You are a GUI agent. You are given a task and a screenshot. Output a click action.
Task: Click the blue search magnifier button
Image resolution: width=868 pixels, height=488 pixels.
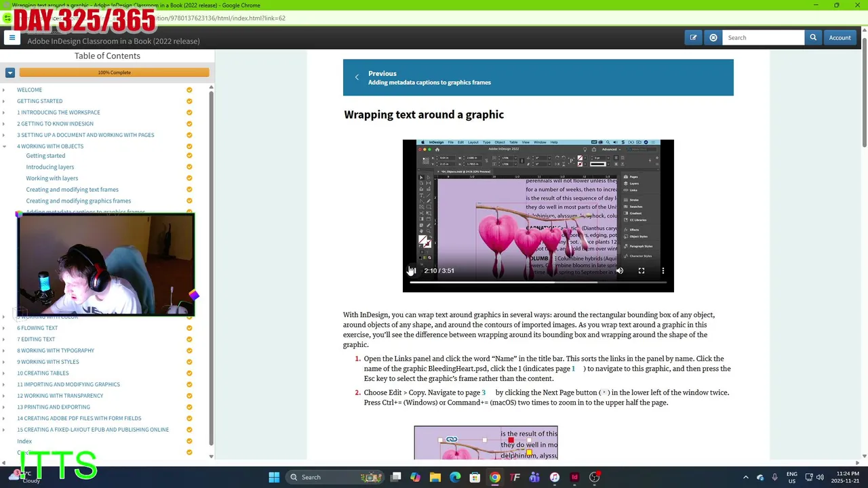point(813,38)
